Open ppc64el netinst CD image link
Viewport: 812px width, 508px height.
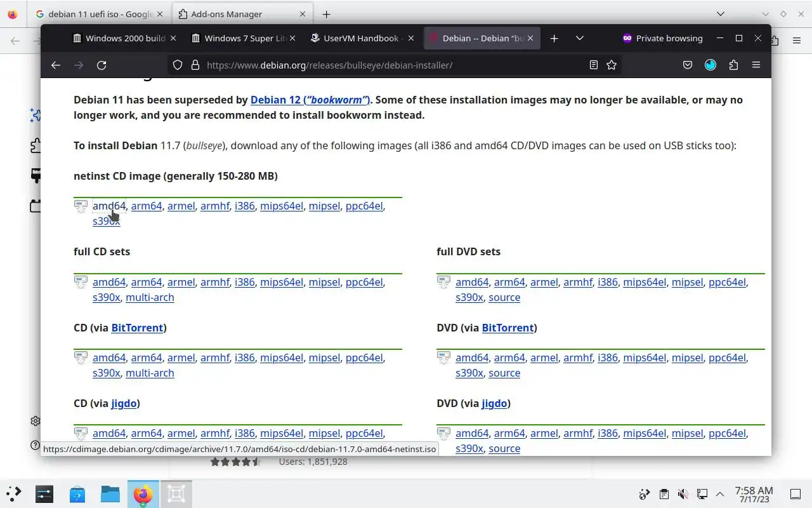coord(364,206)
